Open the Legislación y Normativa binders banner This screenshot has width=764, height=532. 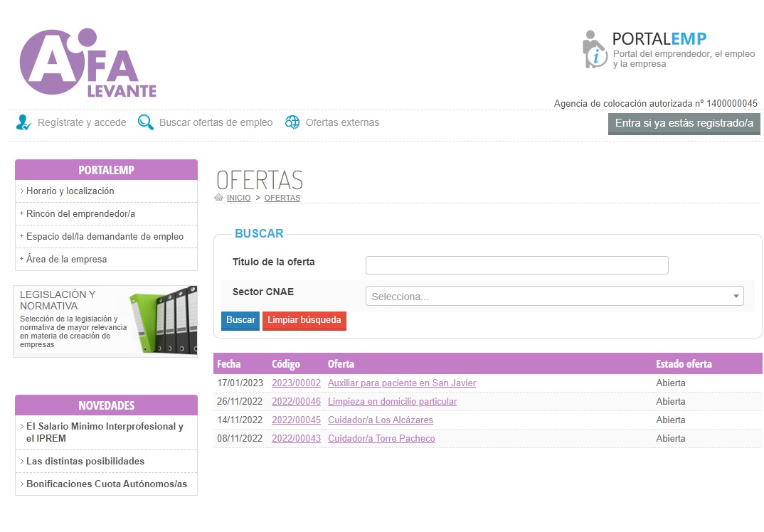[x=105, y=321]
